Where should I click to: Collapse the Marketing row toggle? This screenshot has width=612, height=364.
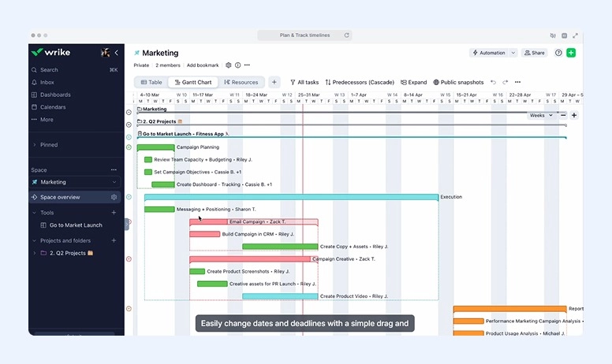tap(129, 112)
